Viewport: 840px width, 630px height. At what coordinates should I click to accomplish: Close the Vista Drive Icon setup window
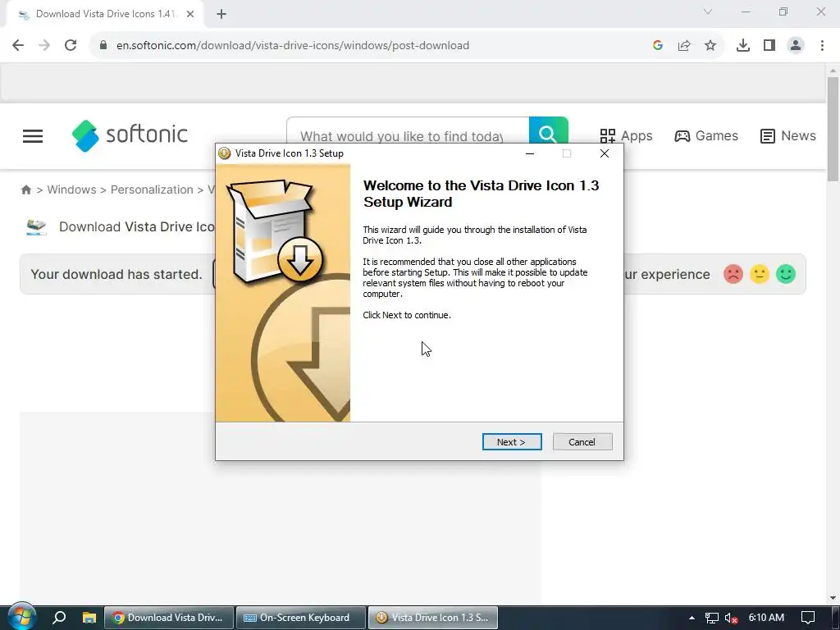(x=605, y=153)
